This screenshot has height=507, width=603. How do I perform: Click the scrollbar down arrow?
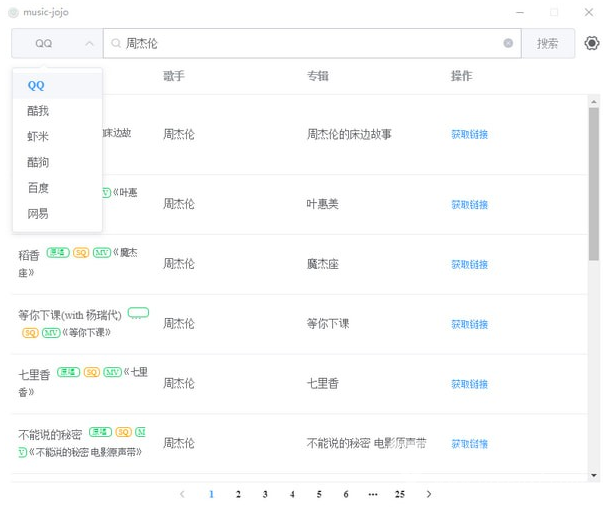594,475
